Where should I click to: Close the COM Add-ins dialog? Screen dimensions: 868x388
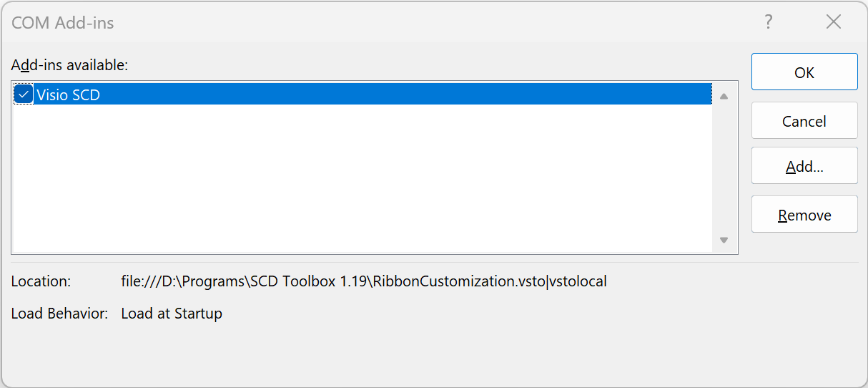[x=834, y=22]
